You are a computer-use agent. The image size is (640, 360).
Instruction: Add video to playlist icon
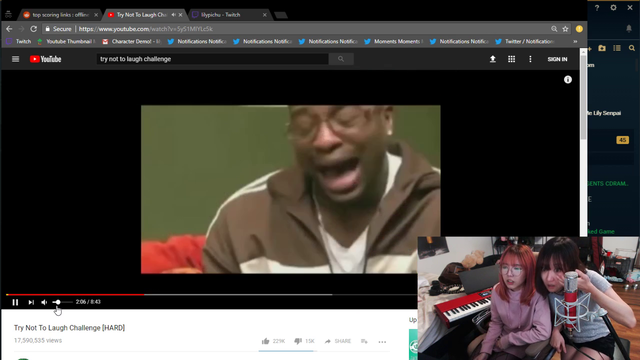[x=364, y=341]
